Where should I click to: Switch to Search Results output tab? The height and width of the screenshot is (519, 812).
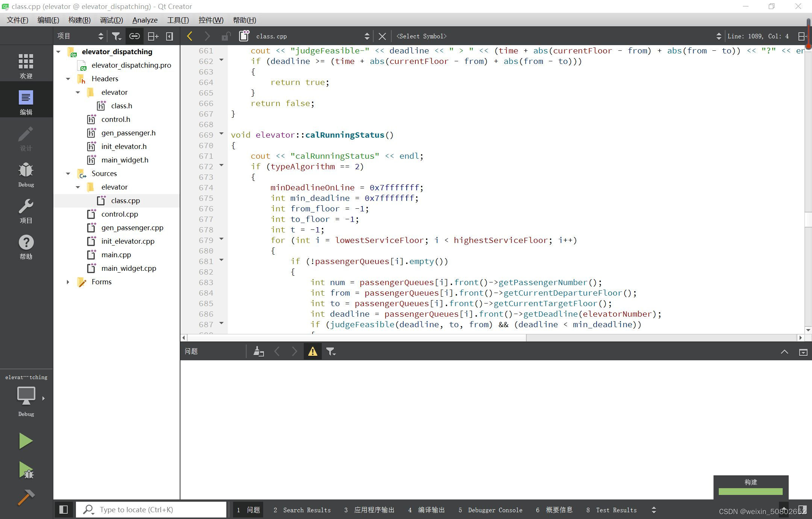[303, 510]
